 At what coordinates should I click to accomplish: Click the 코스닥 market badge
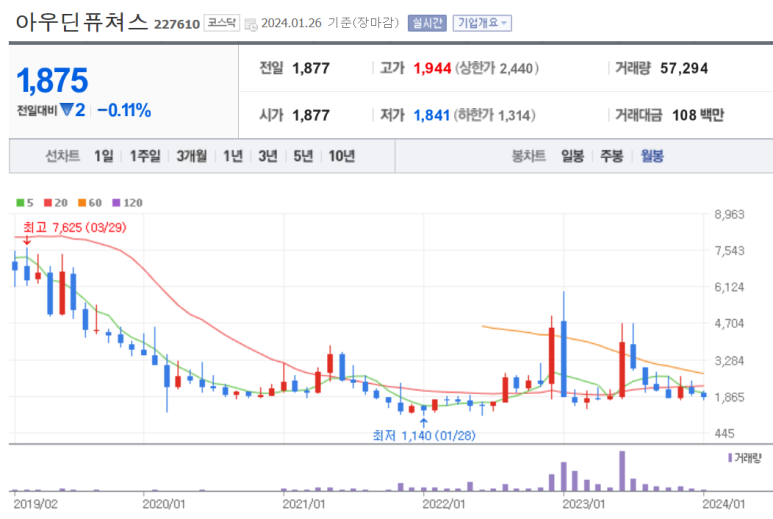221,23
